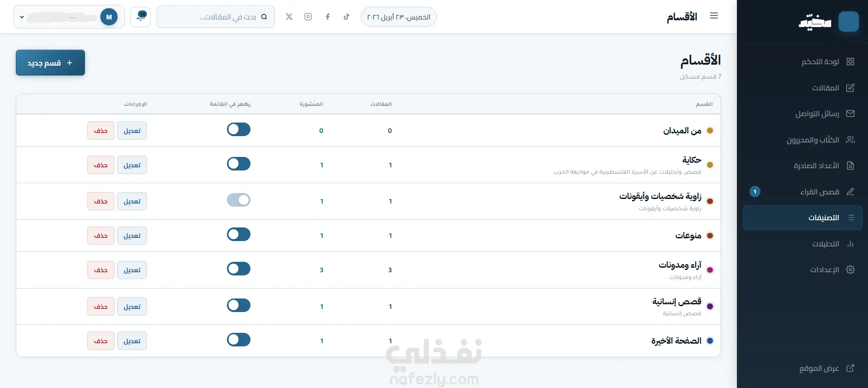Open the notifications bell with badge
This screenshot has width=868, height=388.
pos(141,17)
